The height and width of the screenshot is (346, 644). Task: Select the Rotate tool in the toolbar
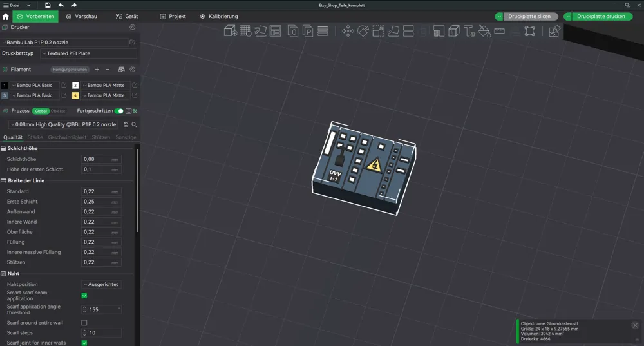[x=363, y=31]
